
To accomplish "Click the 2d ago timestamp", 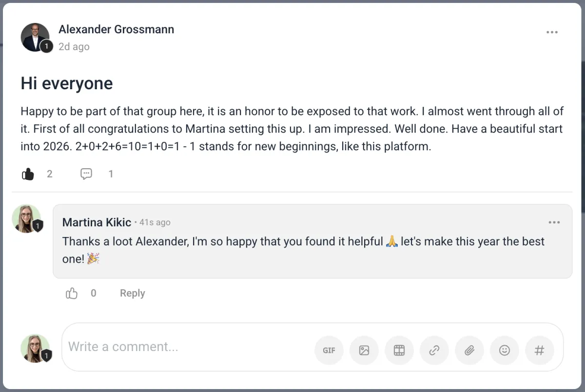I will click(x=74, y=46).
